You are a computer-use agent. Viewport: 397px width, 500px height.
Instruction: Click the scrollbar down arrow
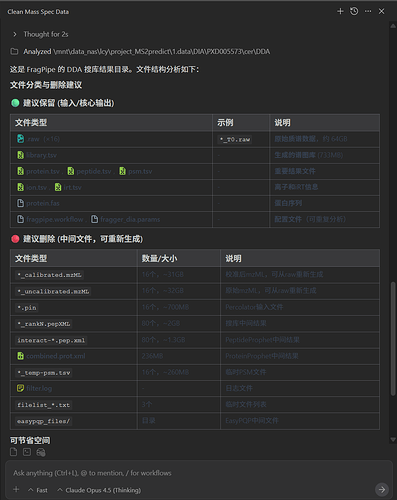[393, 439]
